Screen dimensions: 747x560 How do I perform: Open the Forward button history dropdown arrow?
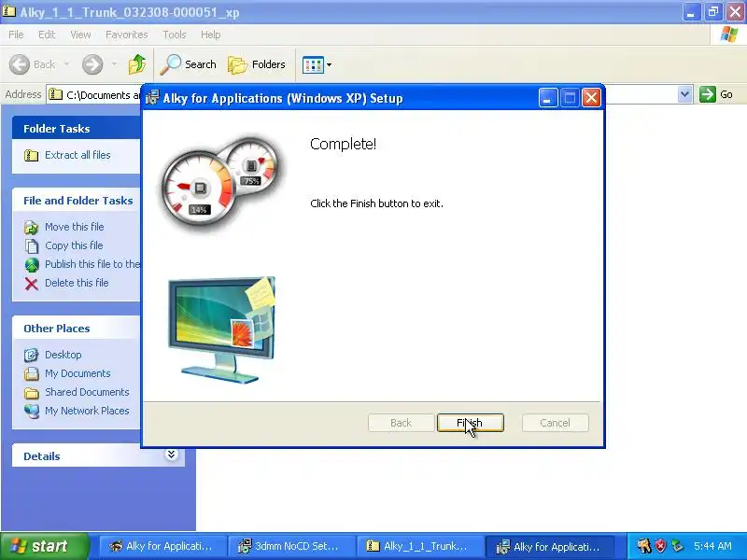click(x=114, y=63)
